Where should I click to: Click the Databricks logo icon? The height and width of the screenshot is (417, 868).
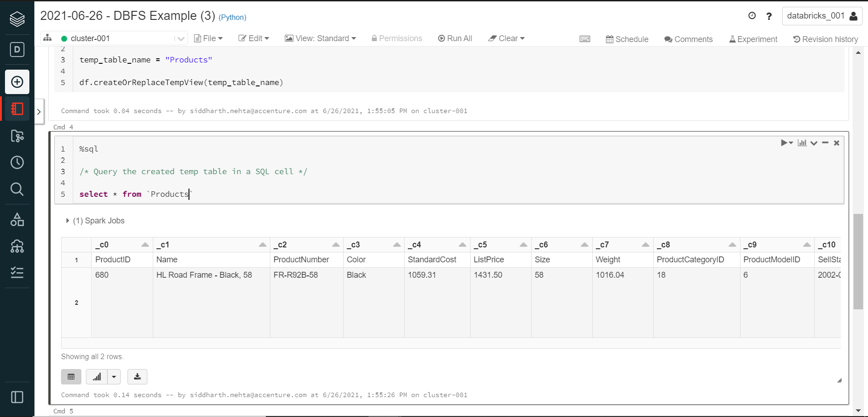tap(17, 19)
